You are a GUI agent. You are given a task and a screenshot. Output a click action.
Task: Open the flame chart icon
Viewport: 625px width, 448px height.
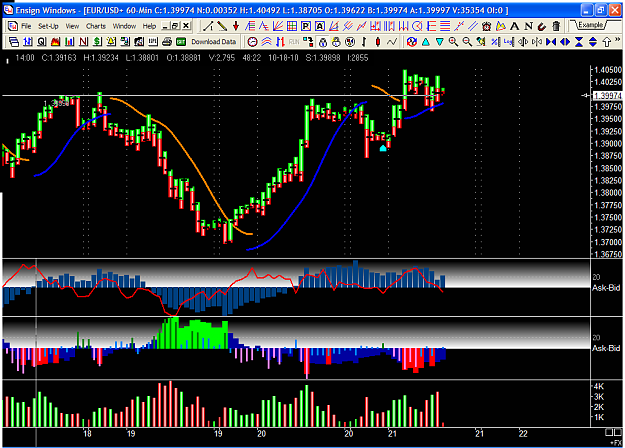55,41
